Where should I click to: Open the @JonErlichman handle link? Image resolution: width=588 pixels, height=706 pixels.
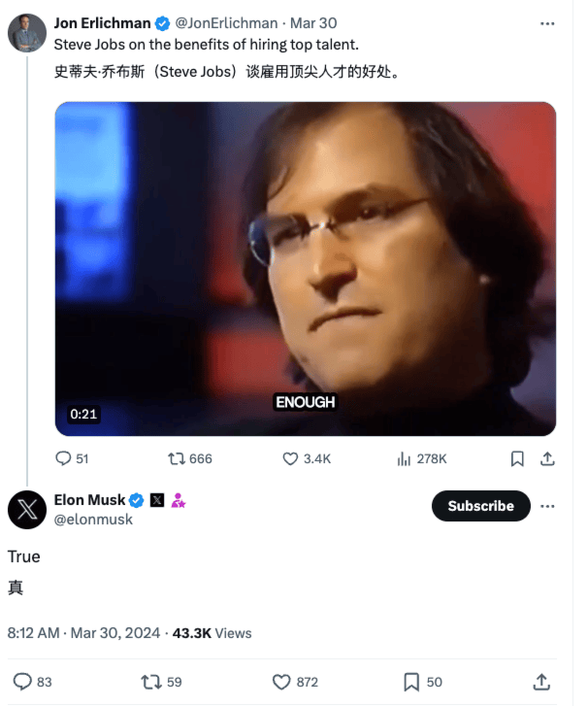[x=225, y=23]
